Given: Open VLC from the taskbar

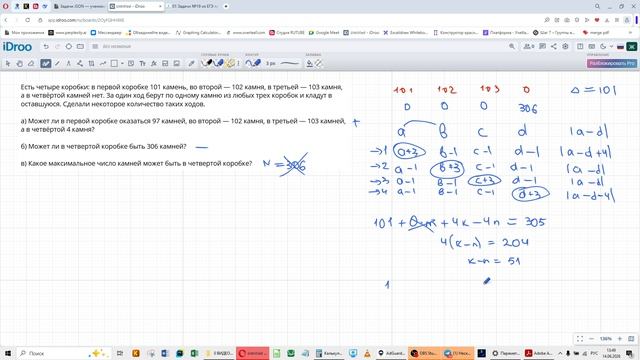Looking at the screenshot, I should [367, 353].
